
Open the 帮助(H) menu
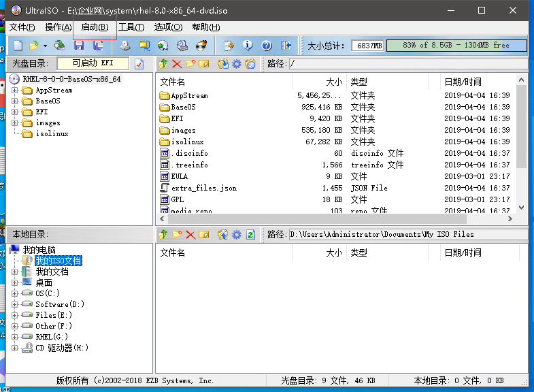pyautogui.click(x=205, y=27)
